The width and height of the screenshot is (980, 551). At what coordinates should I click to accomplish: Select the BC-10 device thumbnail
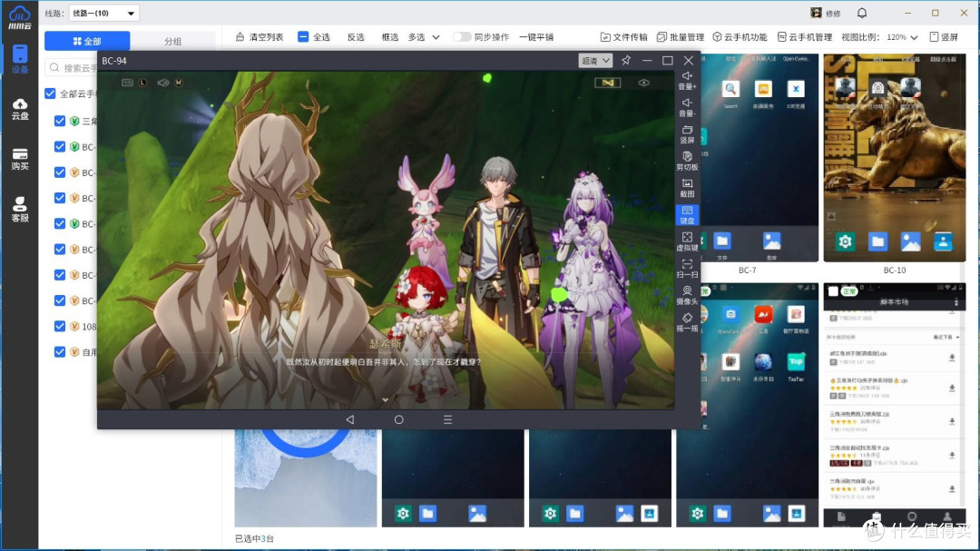tap(895, 158)
